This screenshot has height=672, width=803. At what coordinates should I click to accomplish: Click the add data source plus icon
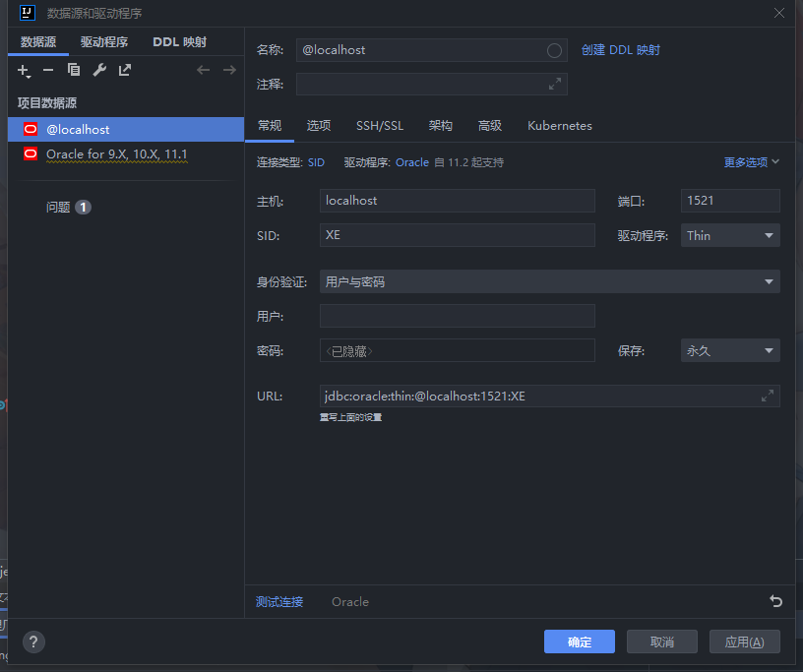pos(24,70)
